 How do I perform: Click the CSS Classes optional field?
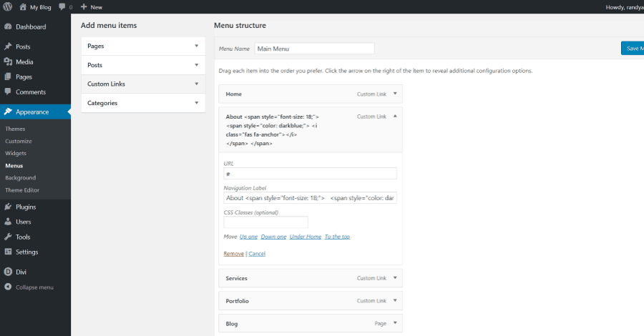tap(265, 222)
